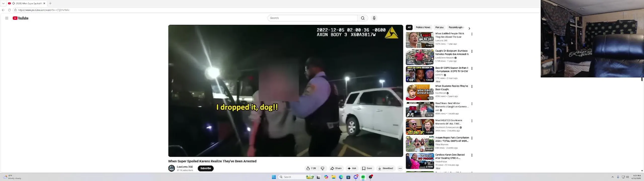
Task: Click into the YouTube search field
Action: pyautogui.click(x=312, y=18)
